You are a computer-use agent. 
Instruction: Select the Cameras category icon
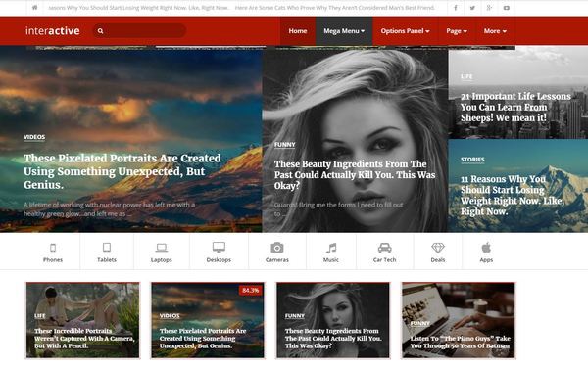277,248
